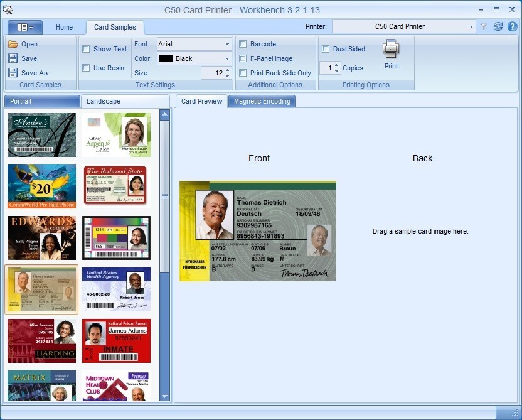522x420 pixels.
Task: Switch to Landscape card samples tab
Action: coord(104,101)
